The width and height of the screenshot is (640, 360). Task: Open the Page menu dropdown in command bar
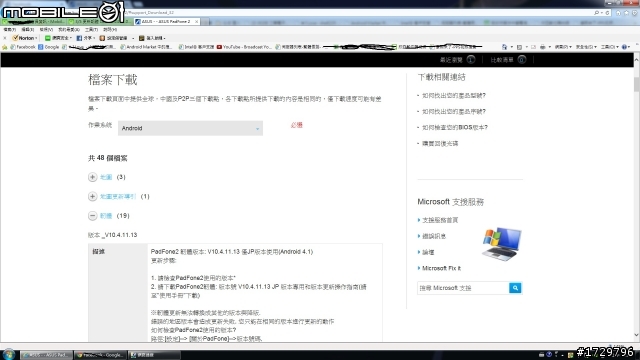(563, 47)
